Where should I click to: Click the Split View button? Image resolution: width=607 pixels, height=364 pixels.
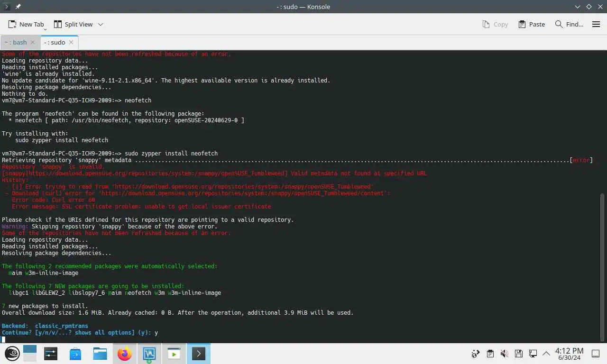pos(73,24)
